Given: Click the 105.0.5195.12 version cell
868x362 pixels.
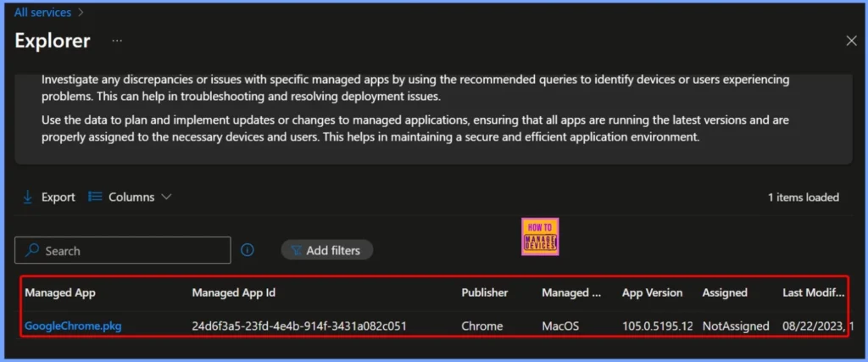Looking at the screenshot, I should (x=658, y=326).
